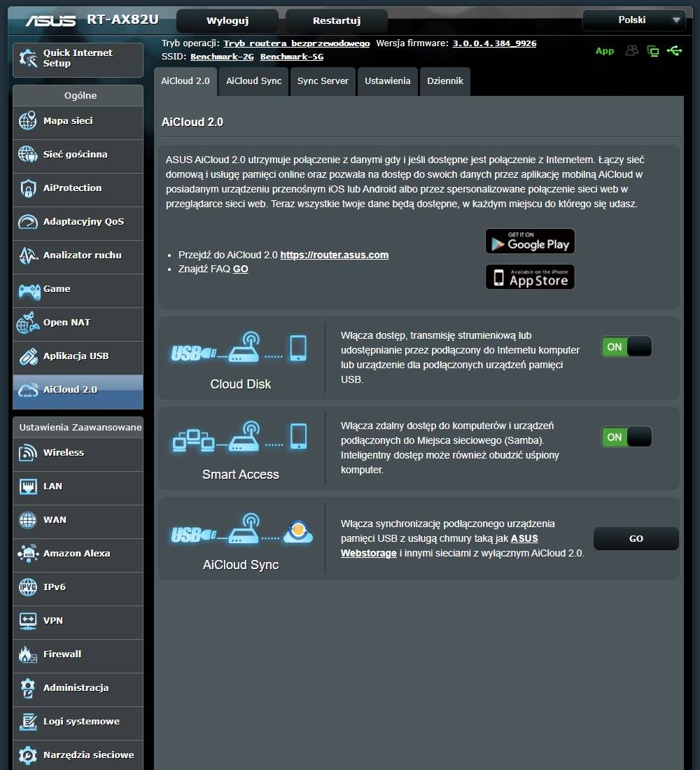Click the ASUS logo in the header
Screen dimensions: 700x770
point(50,20)
